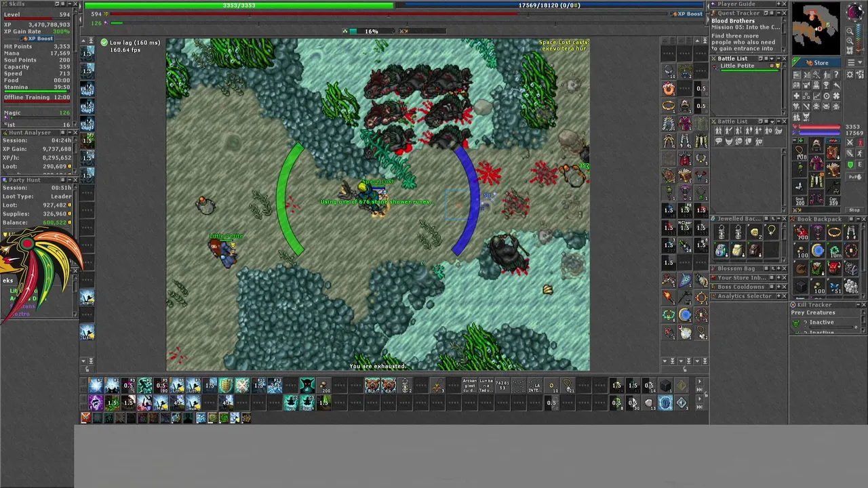The height and width of the screenshot is (488, 868).
Task: Toggle the green shield secure mode
Action: (x=850, y=165)
